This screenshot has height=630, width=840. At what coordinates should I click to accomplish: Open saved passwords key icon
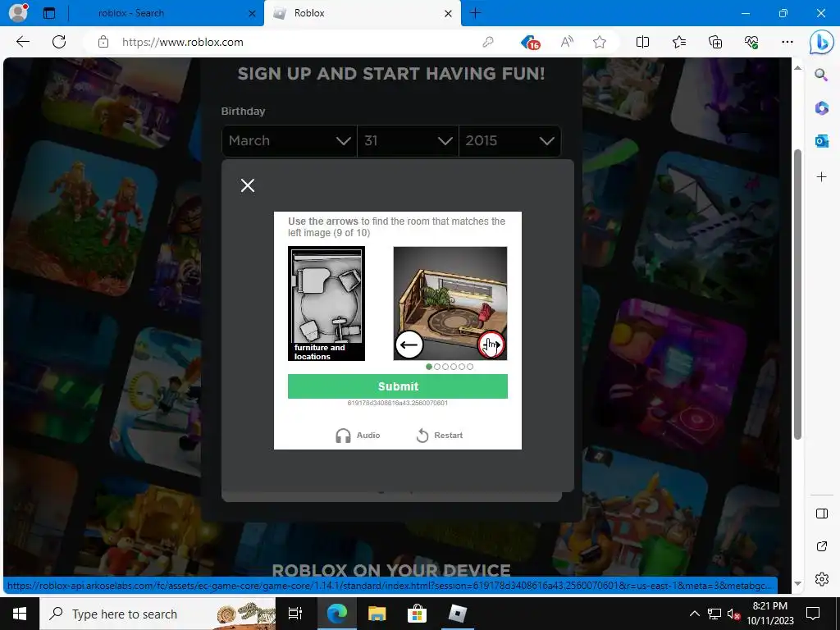487,43
